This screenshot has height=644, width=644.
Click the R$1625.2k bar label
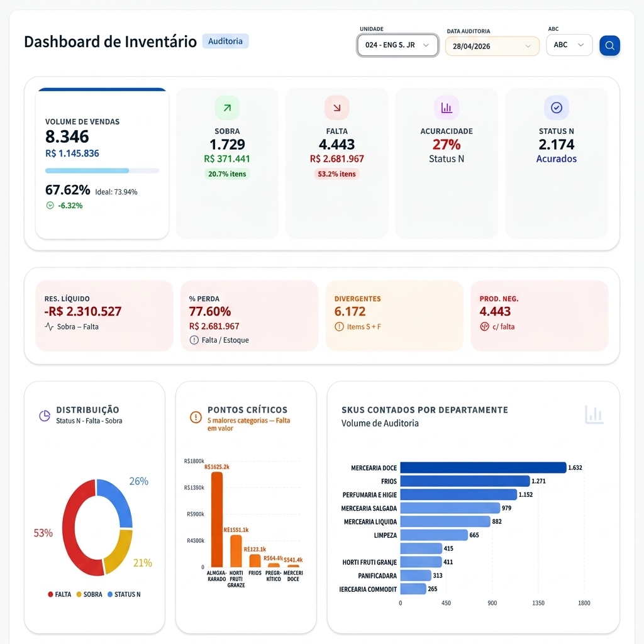[217, 467]
